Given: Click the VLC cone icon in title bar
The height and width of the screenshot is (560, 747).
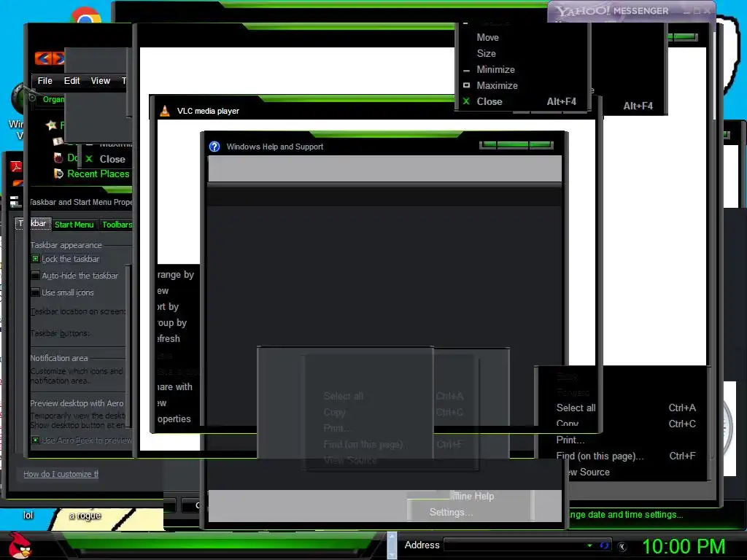Looking at the screenshot, I should pyautogui.click(x=165, y=111).
